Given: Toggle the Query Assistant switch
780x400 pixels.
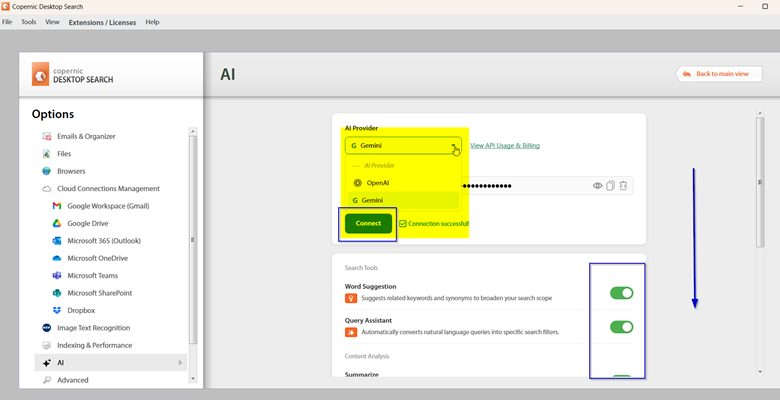Looking at the screenshot, I should [x=621, y=327].
